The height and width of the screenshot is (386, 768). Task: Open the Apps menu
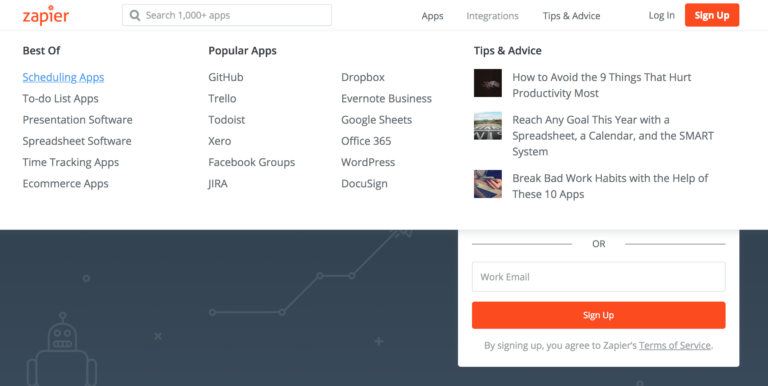click(x=432, y=16)
